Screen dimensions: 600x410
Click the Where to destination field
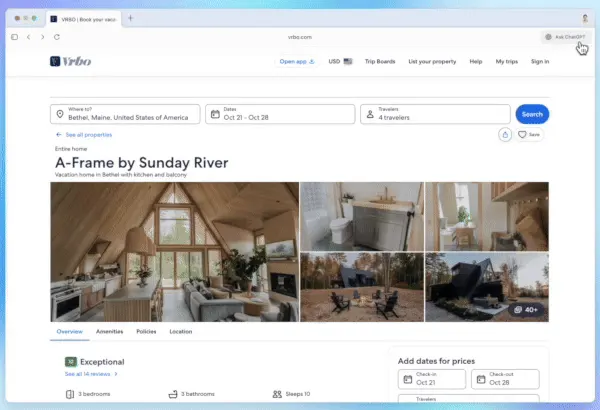125,114
